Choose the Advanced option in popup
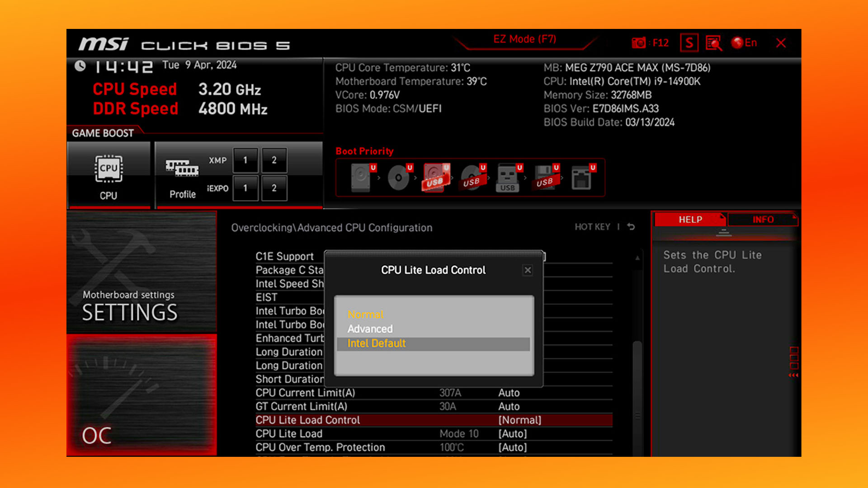868x488 pixels. [370, 329]
